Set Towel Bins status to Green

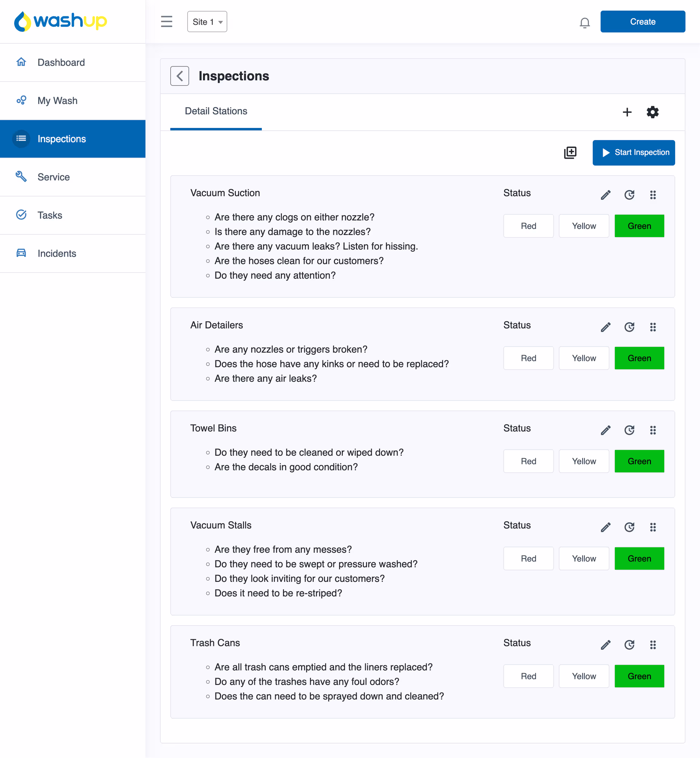tap(639, 461)
